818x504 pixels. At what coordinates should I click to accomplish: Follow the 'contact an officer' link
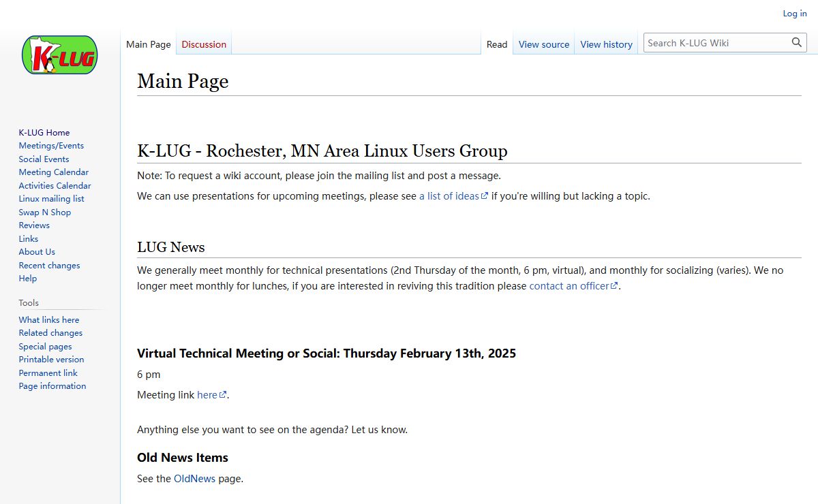coord(573,286)
